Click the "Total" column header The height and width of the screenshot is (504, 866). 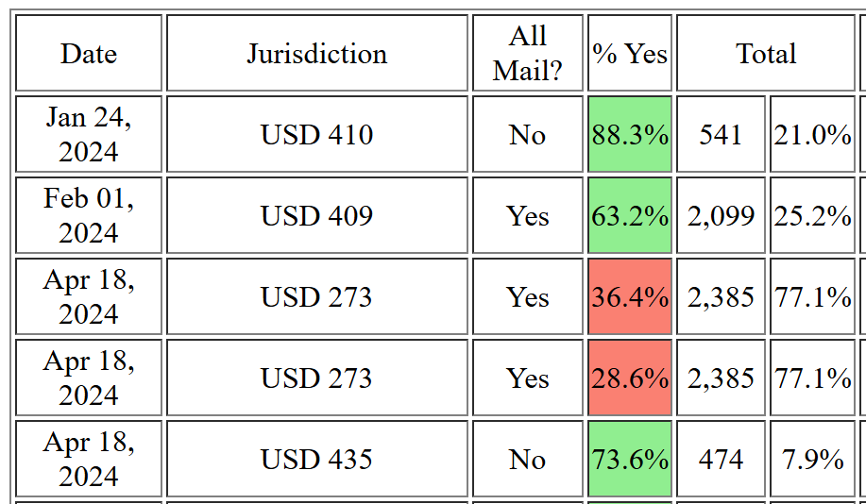click(766, 54)
